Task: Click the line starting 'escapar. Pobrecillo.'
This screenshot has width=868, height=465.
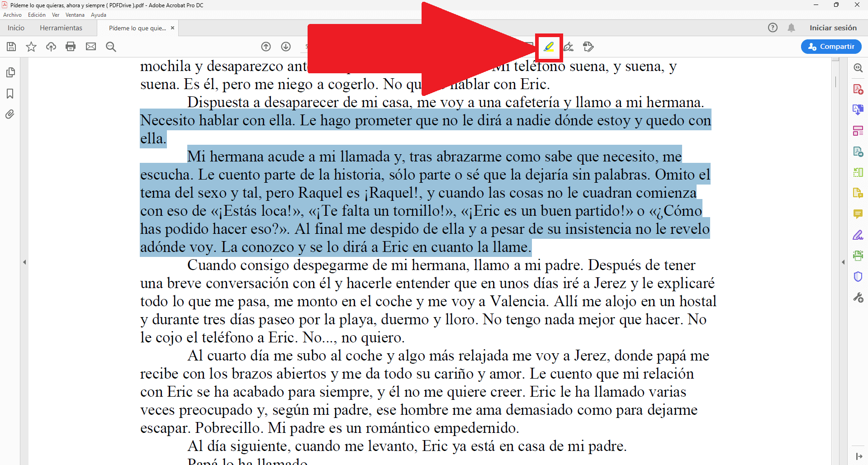Action: click(330, 428)
